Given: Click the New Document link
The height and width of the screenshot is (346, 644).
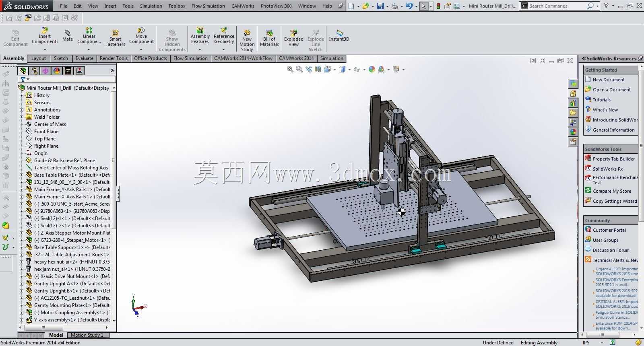Looking at the screenshot, I should tap(609, 80).
